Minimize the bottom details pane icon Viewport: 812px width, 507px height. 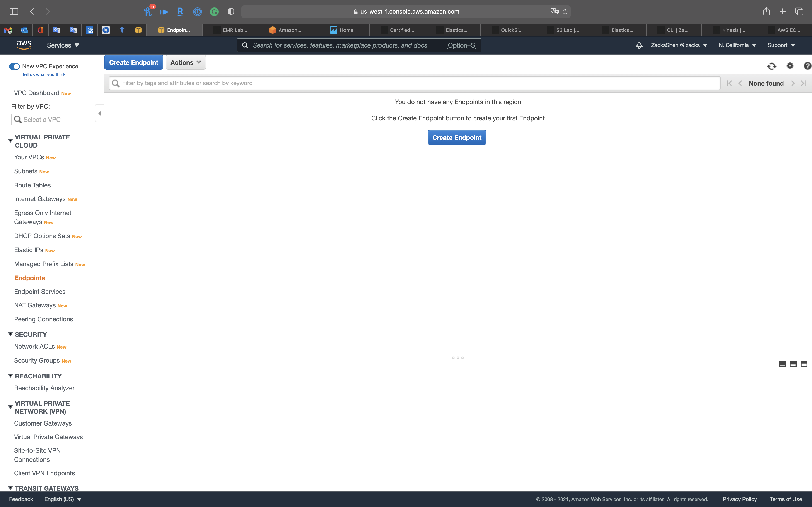(782, 364)
